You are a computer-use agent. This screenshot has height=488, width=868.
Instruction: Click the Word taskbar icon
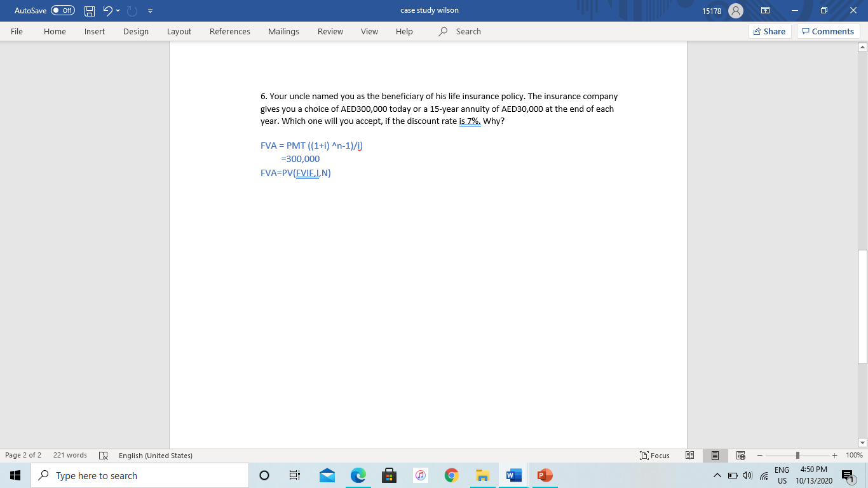[513, 475]
